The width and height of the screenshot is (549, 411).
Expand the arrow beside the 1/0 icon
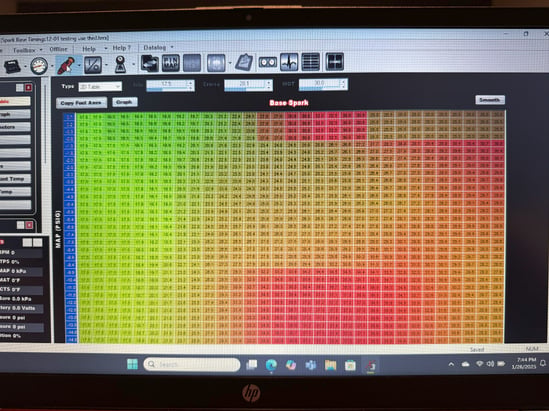(106, 65)
